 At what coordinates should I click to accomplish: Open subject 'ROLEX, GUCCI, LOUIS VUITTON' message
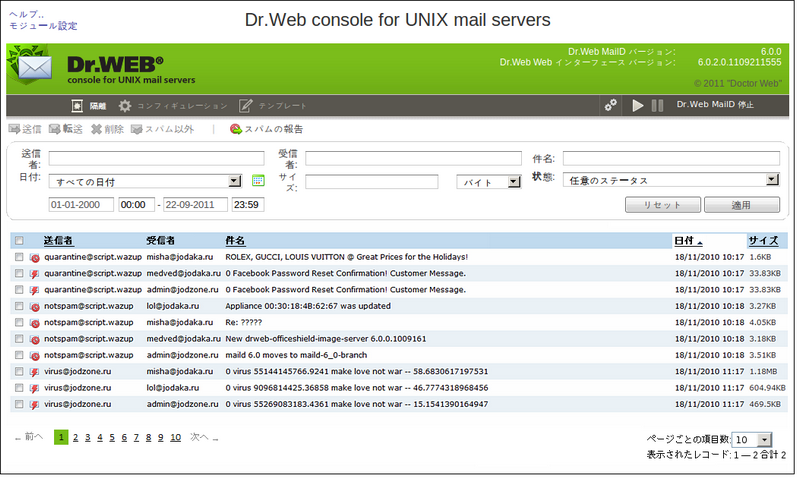tap(346, 257)
